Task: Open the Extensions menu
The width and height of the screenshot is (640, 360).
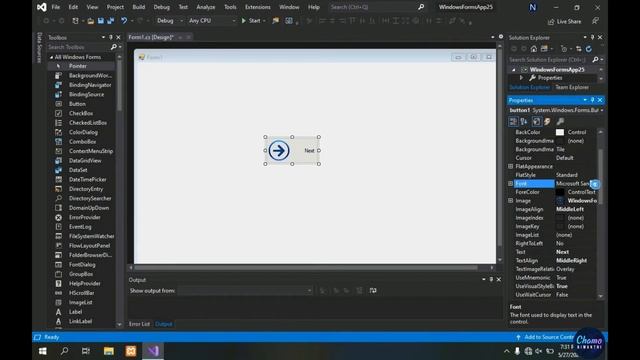Action: coord(258,7)
